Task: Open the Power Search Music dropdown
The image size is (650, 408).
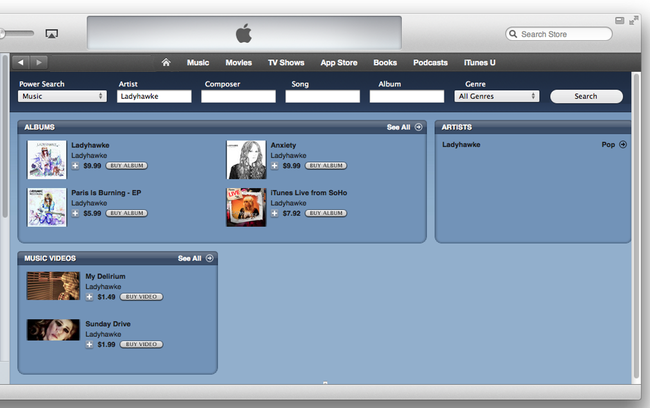Action: pyautogui.click(x=62, y=96)
